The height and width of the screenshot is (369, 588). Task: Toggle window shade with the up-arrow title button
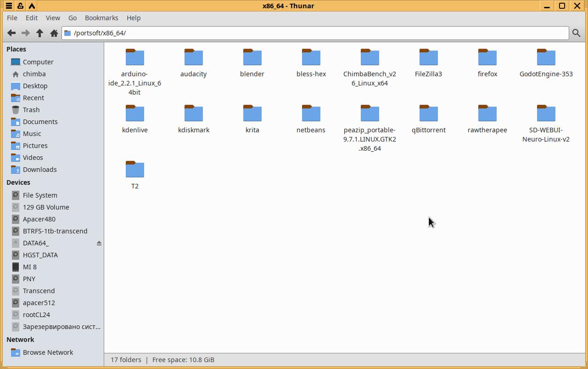(32, 6)
